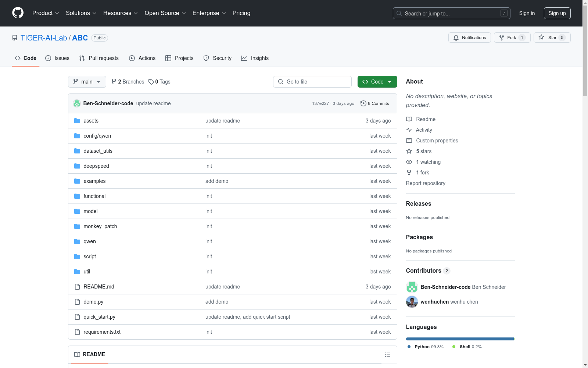Expand the Resources menu
The width and height of the screenshot is (588, 368).
pos(121,13)
